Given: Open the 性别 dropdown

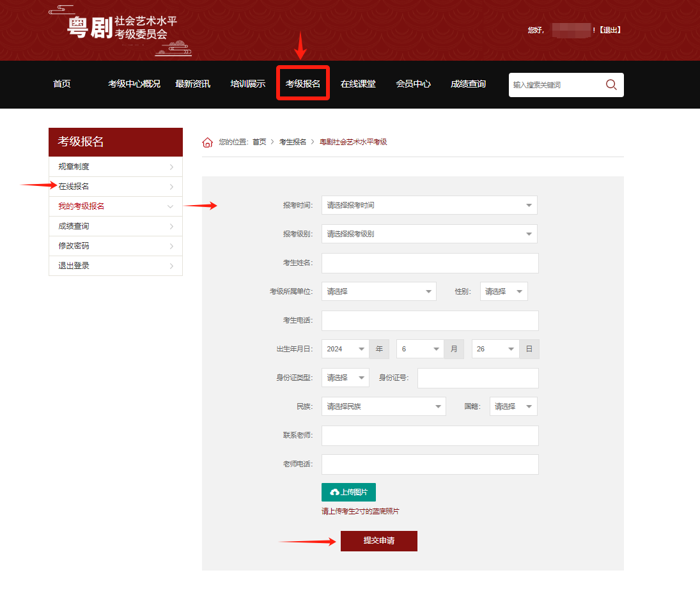Looking at the screenshot, I should point(504,291).
